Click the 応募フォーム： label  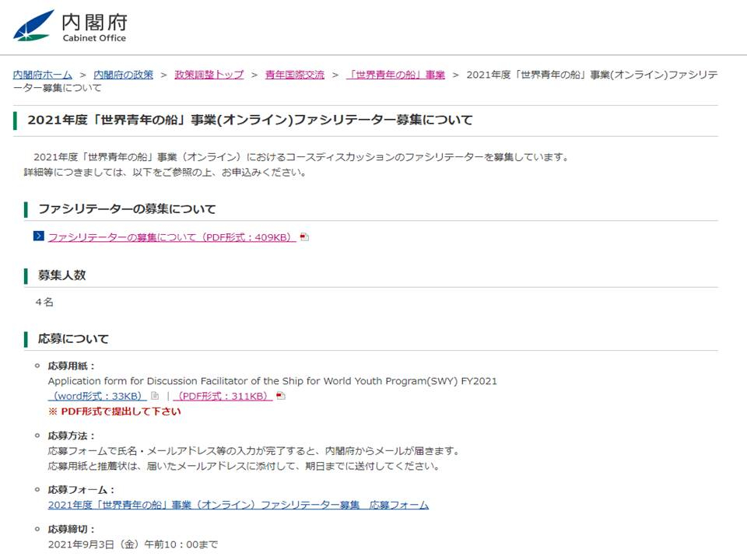pos(82,490)
